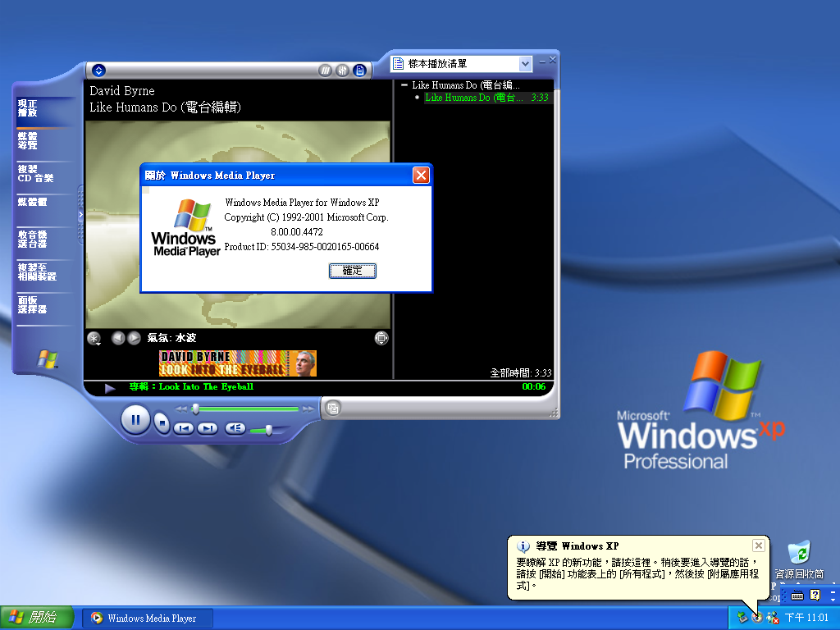The image size is (840, 630).
Task: Skip to the previous track
Action: [x=184, y=428]
